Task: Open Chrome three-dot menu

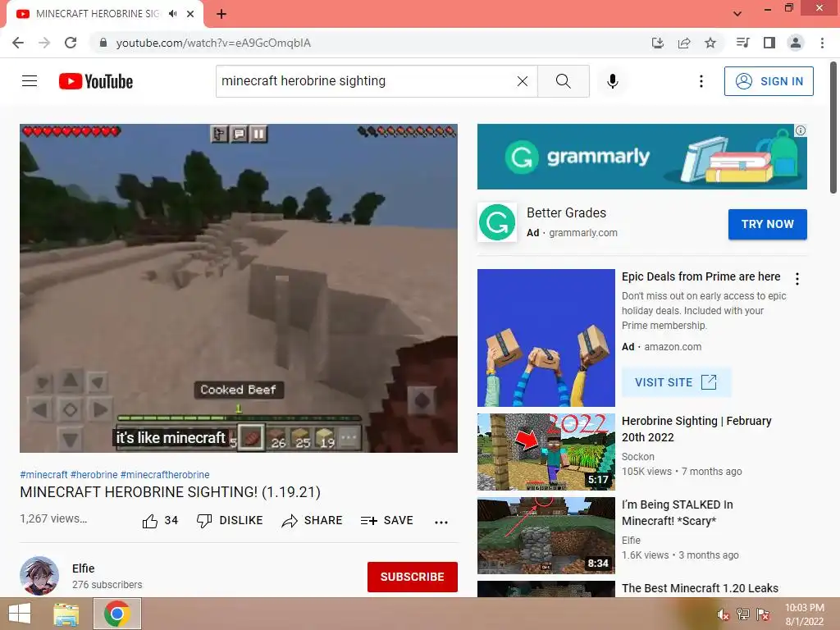Action: (822, 43)
